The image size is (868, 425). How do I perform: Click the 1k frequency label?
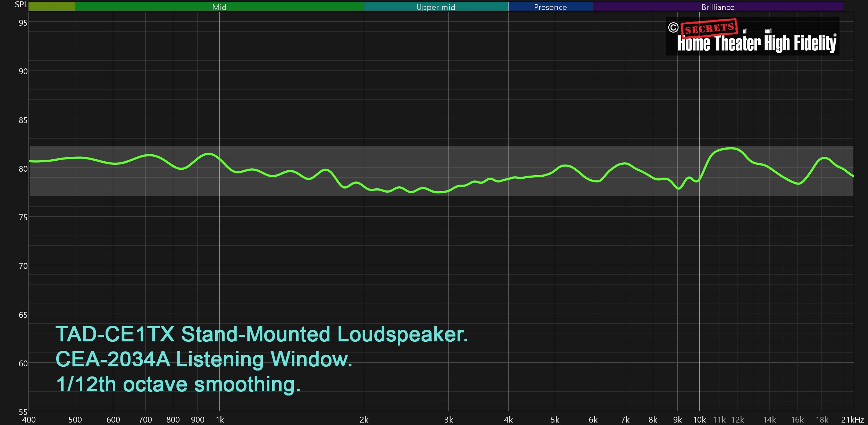click(x=220, y=420)
